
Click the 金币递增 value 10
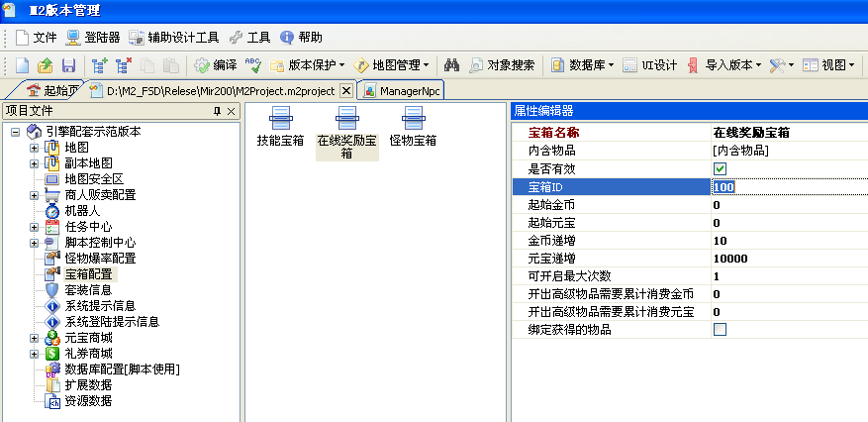click(721, 241)
